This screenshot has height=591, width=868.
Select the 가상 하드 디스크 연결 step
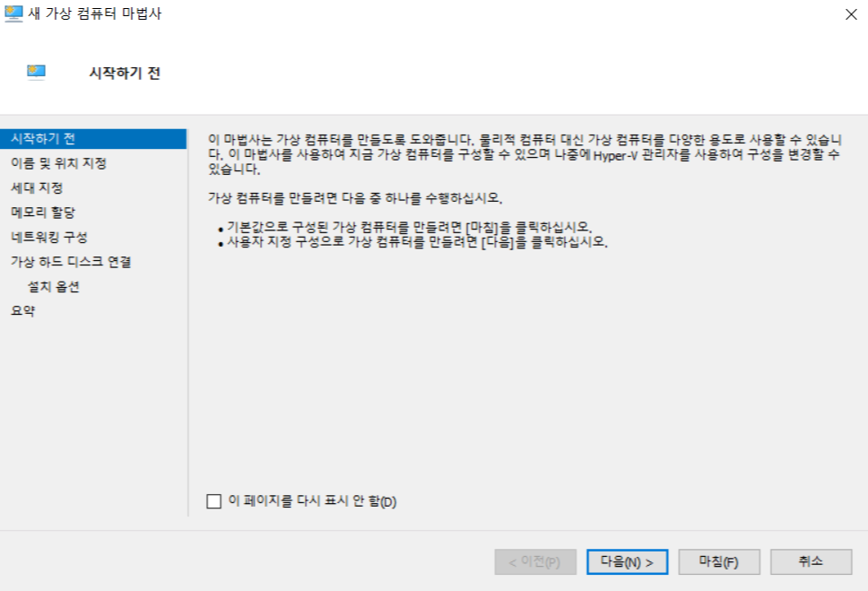click(x=71, y=262)
